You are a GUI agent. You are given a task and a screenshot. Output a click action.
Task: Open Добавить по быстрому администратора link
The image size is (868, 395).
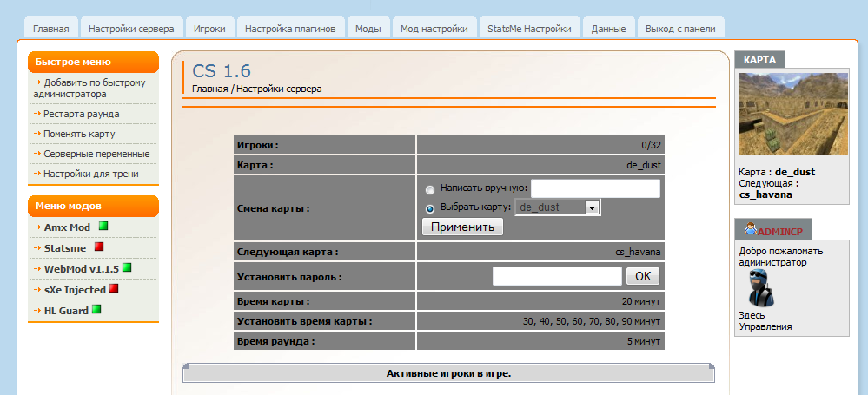89,89
